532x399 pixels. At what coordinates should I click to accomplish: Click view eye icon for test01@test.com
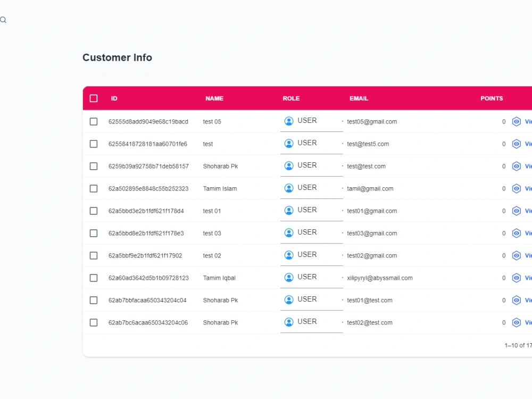517,300
